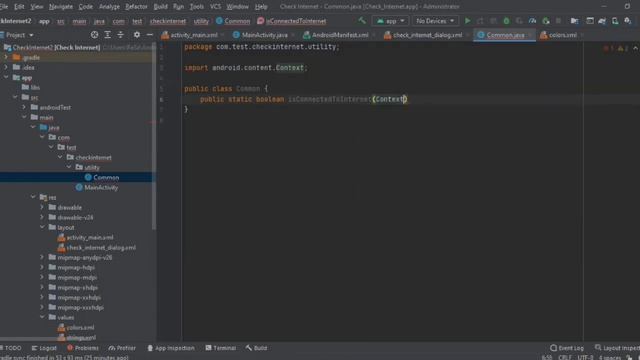Run the app with green play icon
The image size is (640, 360).
pos(468,20)
